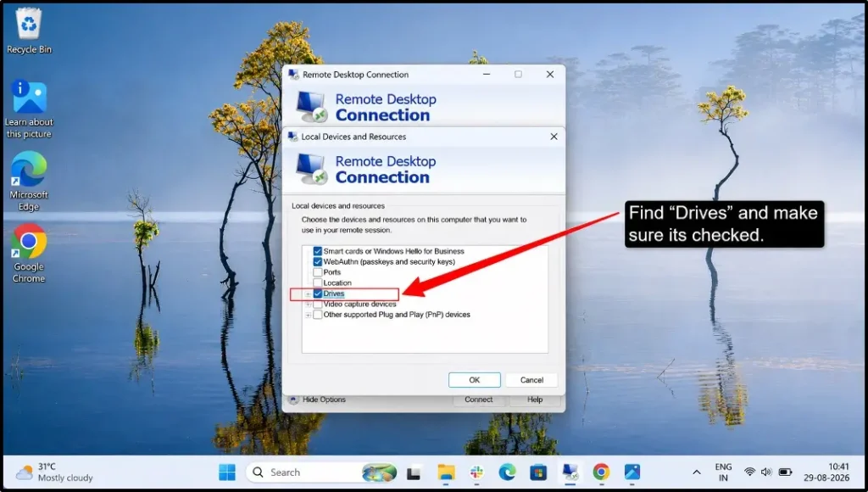The height and width of the screenshot is (492, 868).
Task: Click the battery icon in the system tray
Action: click(785, 472)
